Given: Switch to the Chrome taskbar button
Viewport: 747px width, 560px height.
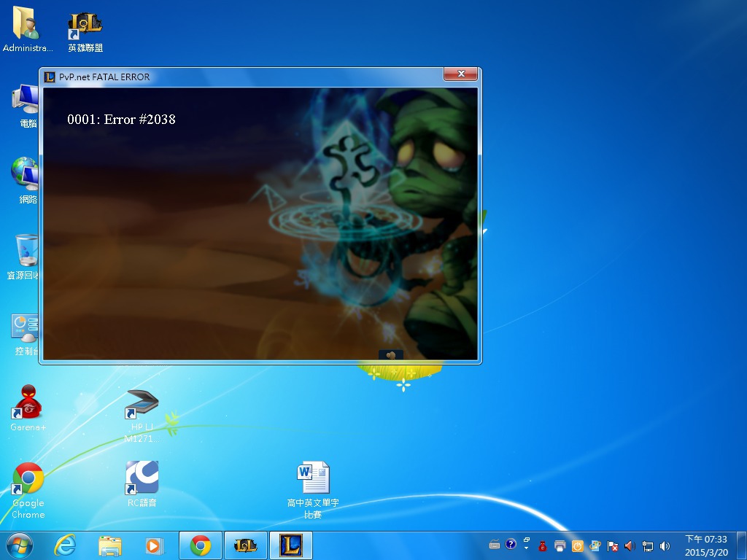Looking at the screenshot, I should point(201,545).
